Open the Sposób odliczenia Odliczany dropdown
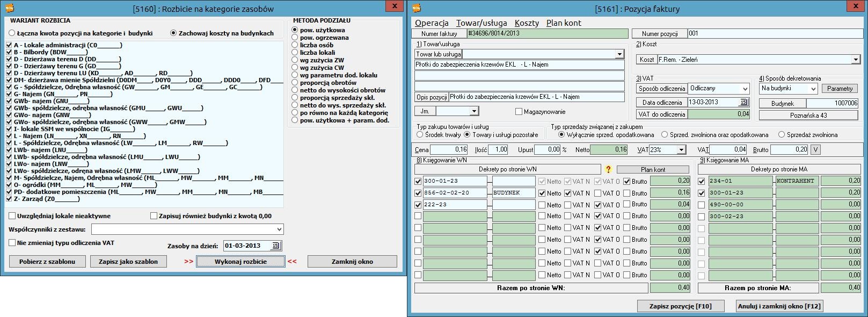868x317 pixels. click(745, 89)
